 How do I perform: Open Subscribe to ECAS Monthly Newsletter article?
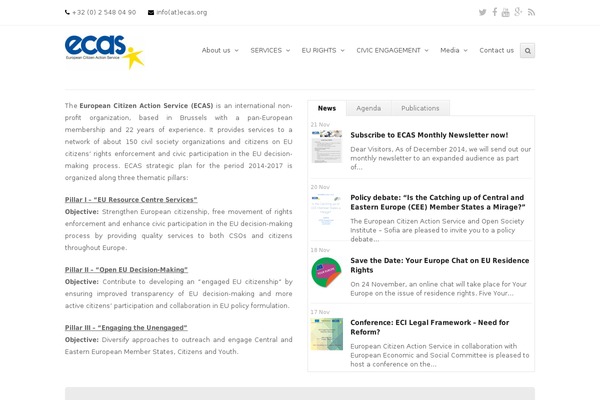429,135
